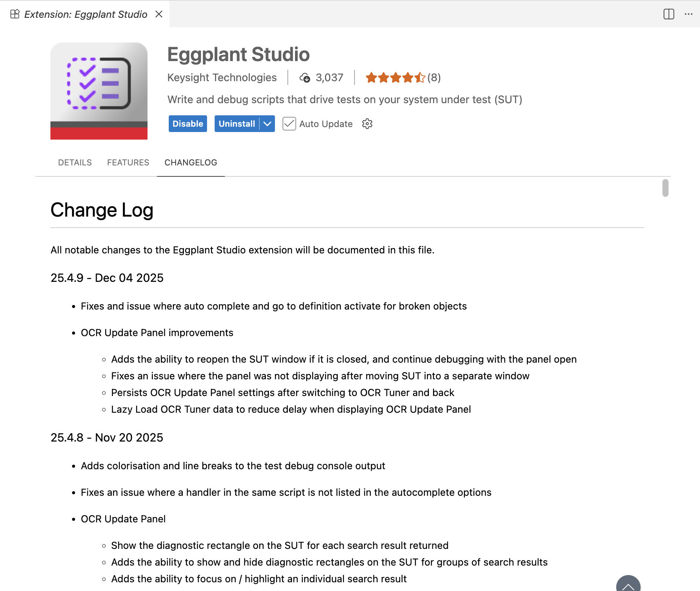700x591 pixels.
Task: Click the Disable button
Action: tap(187, 124)
